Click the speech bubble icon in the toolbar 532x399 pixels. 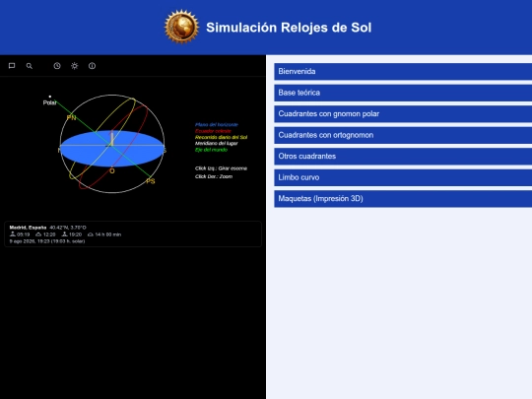pos(12,66)
